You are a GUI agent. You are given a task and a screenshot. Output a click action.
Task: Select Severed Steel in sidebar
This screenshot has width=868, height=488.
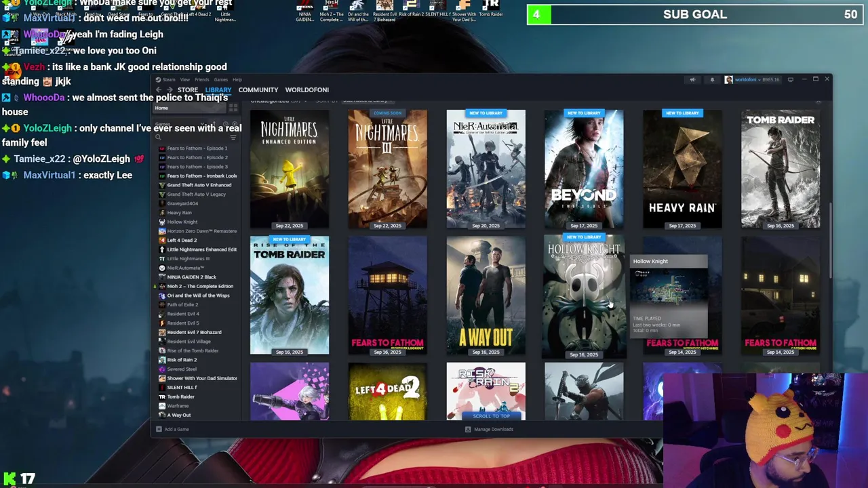[182, 369]
